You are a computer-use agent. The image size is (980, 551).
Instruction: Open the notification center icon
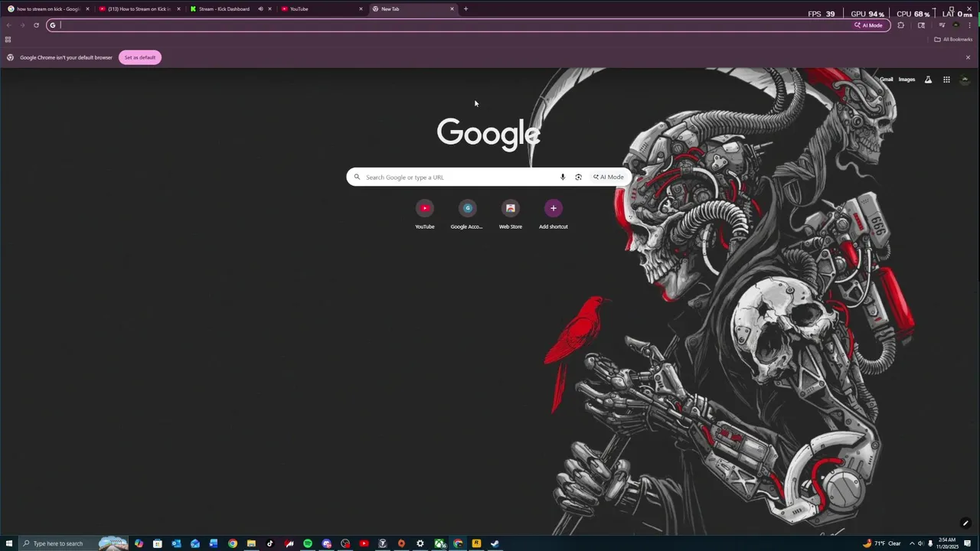pyautogui.click(x=968, y=543)
